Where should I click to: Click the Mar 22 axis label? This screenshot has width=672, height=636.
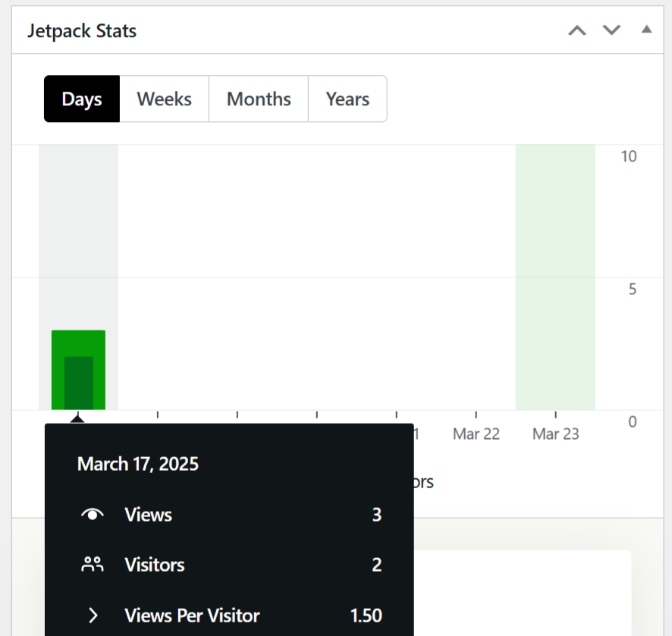coord(476,434)
